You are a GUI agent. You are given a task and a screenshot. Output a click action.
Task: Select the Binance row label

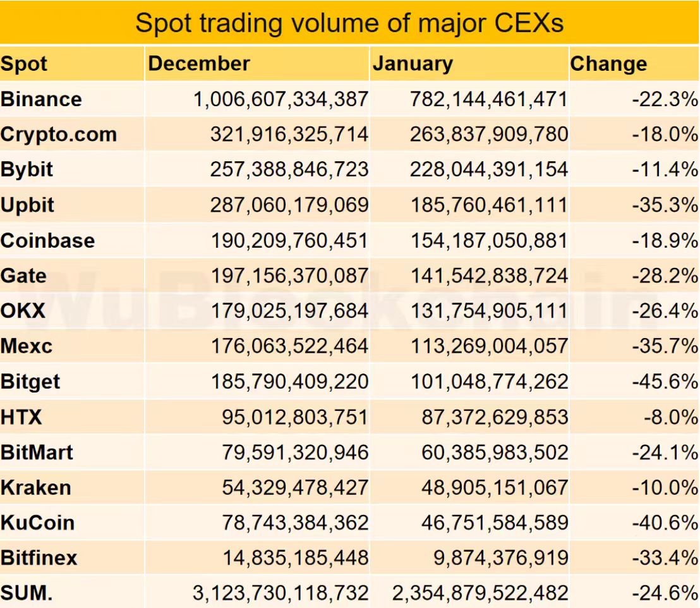coord(42,99)
